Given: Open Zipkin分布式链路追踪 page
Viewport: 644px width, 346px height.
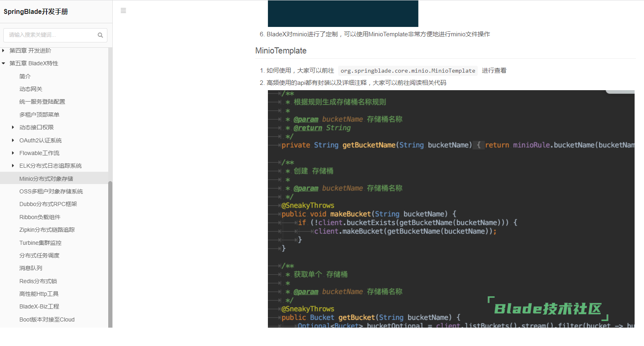Looking at the screenshot, I should [x=47, y=230].
